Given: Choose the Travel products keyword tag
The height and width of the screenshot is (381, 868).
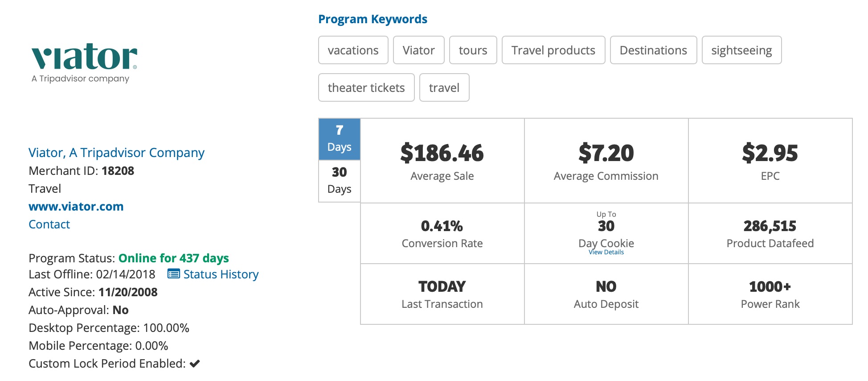Looking at the screenshot, I should click(553, 50).
